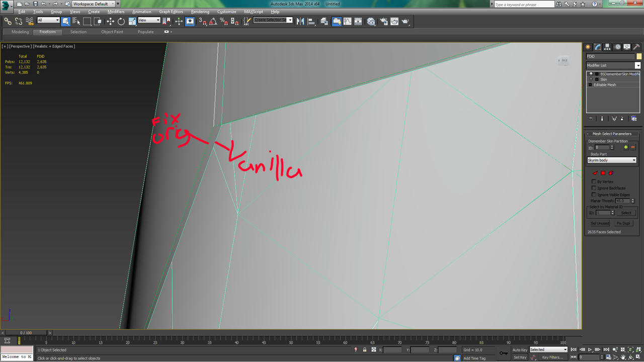Open the Motion command panel tab
This screenshot has width=644, height=362.
click(617, 47)
